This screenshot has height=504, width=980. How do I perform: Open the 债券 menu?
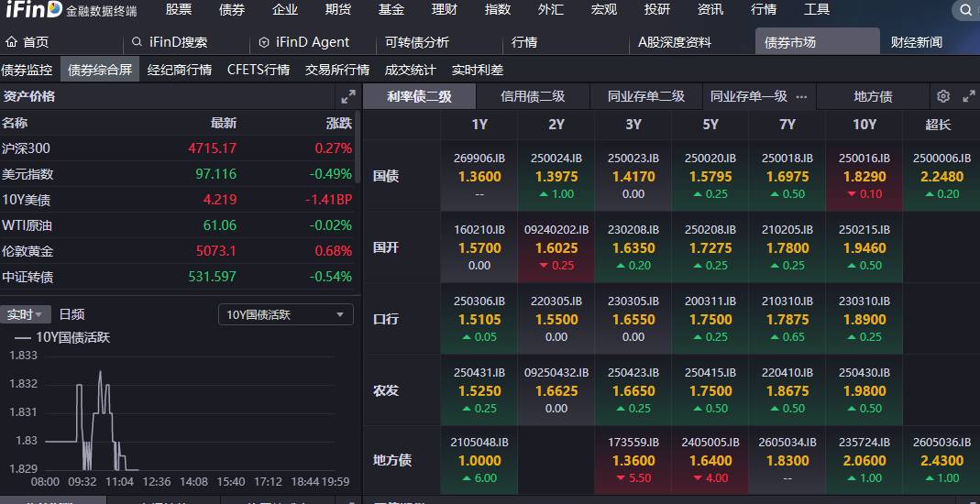[232, 9]
